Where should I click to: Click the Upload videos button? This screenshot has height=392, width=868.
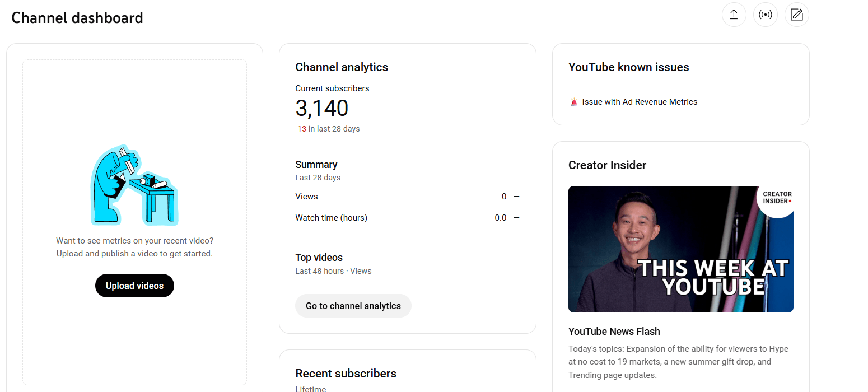coord(134,286)
